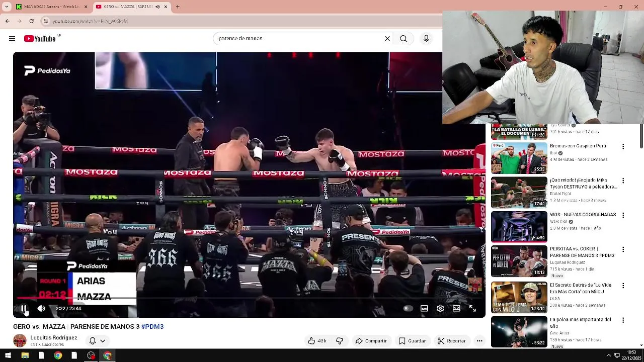644x362 pixels.
Task: Save the video with Guardar
Action: tap(412, 341)
